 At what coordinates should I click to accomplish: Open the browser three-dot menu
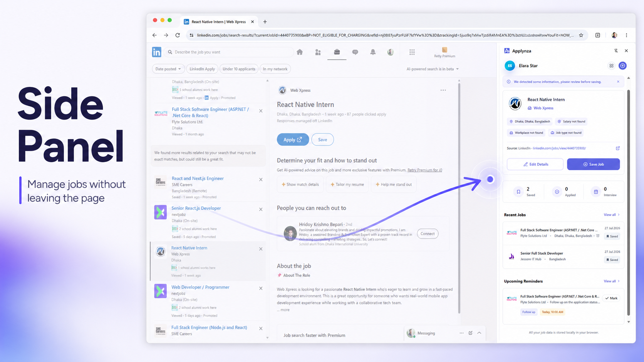pyautogui.click(x=626, y=35)
